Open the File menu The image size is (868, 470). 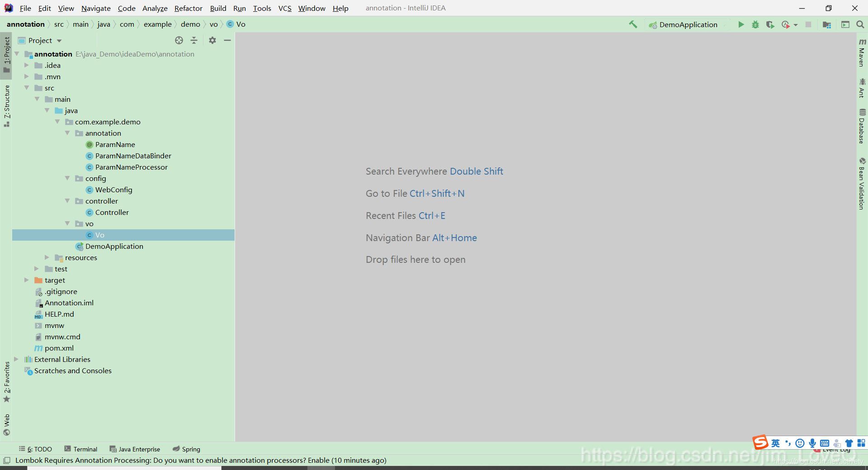coord(25,8)
